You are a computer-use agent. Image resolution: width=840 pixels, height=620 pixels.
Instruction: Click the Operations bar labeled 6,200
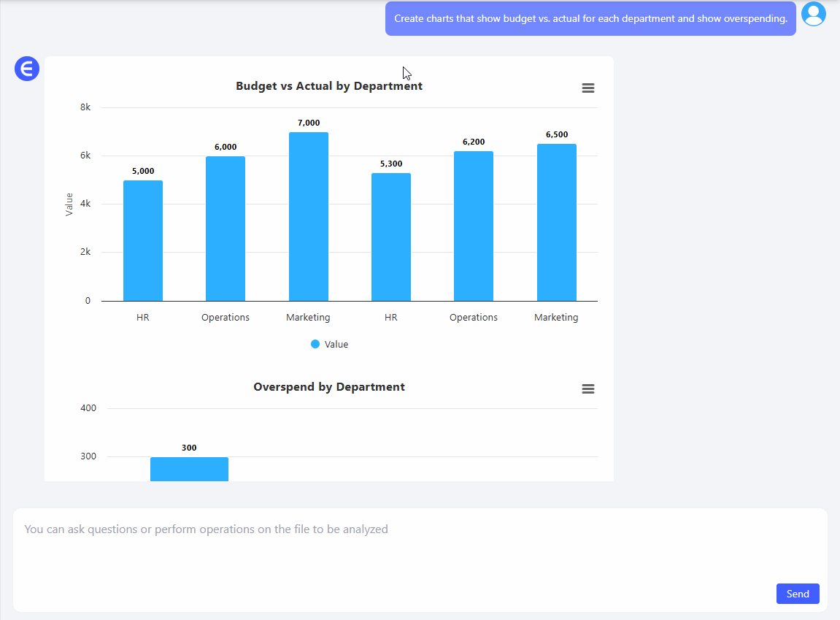click(474, 226)
